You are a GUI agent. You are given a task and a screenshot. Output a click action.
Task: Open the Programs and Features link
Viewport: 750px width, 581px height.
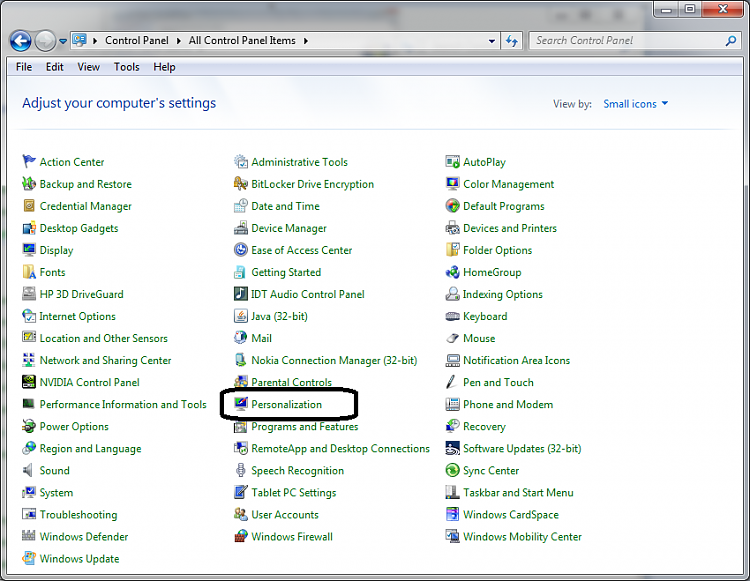tap(305, 426)
